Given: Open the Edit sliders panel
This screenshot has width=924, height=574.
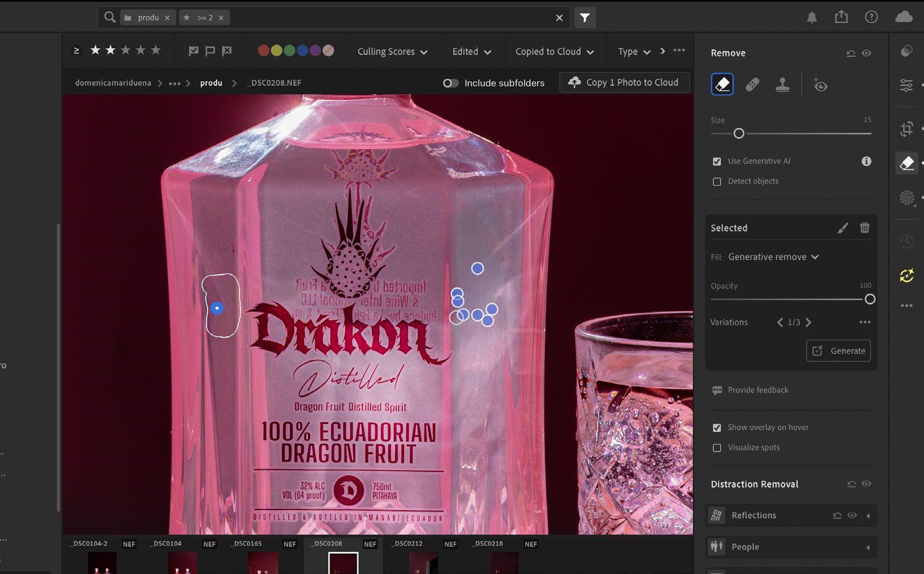Looking at the screenshot, I should [x=907, y=85].
